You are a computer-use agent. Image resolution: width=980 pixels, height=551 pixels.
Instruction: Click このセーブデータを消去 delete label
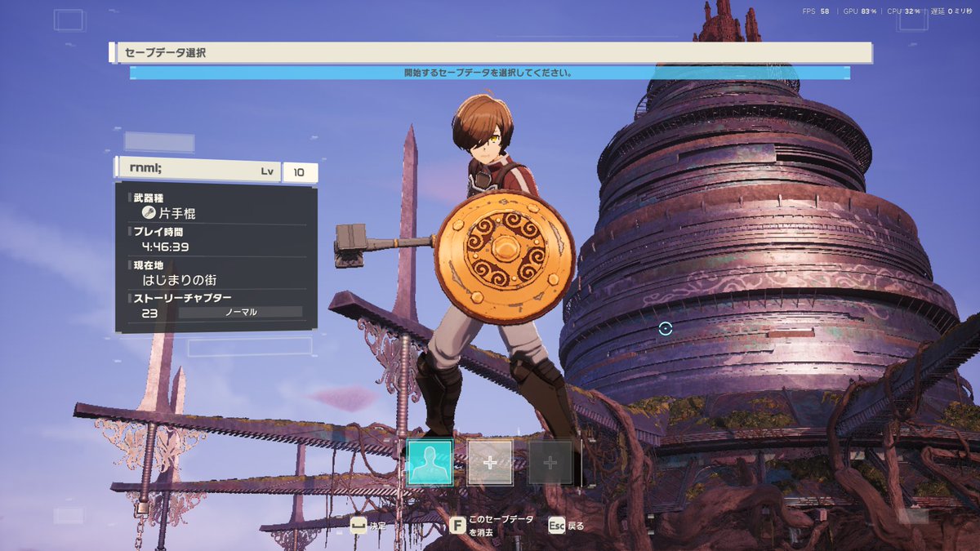[501, 526]
